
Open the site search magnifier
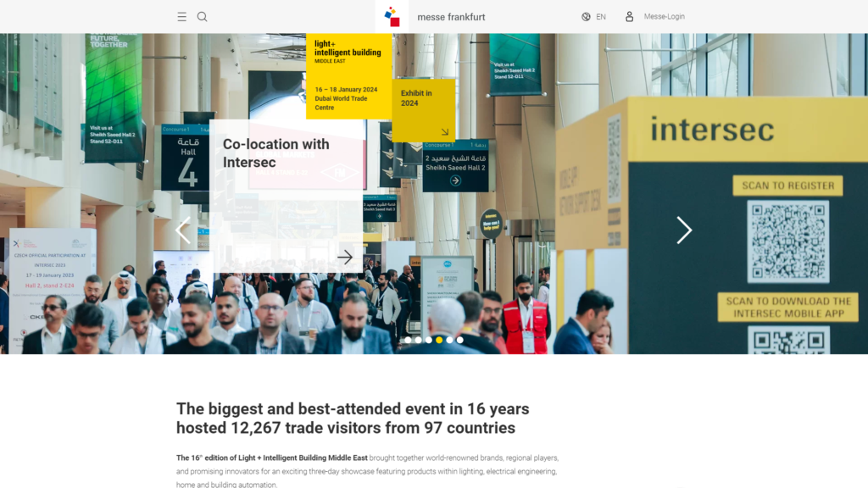(x=202, y=17)
